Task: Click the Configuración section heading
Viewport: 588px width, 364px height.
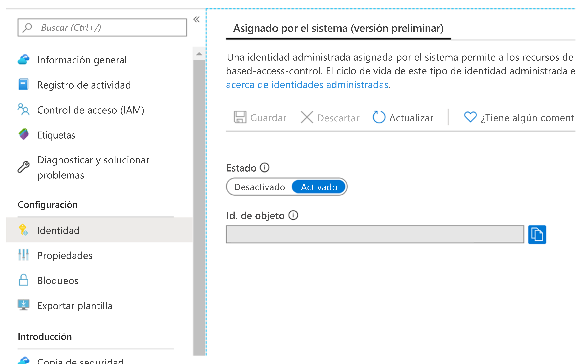Action: point(48,205)
